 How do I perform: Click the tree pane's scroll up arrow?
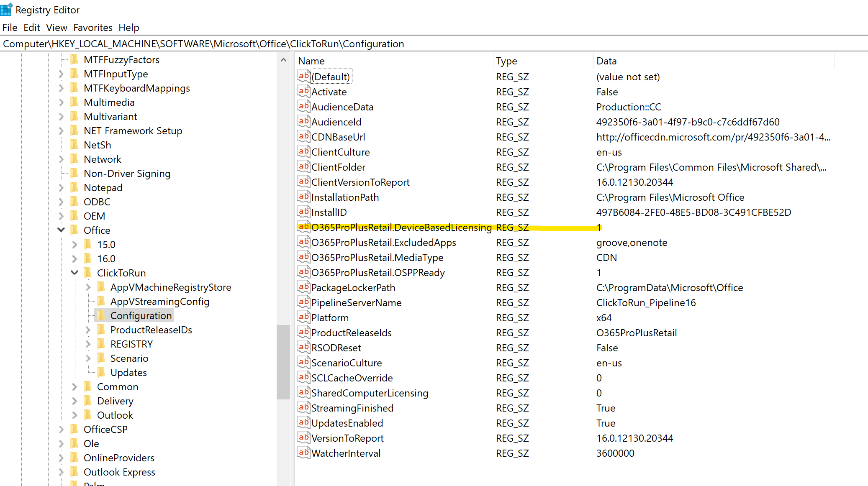click(x=283, y=60)
